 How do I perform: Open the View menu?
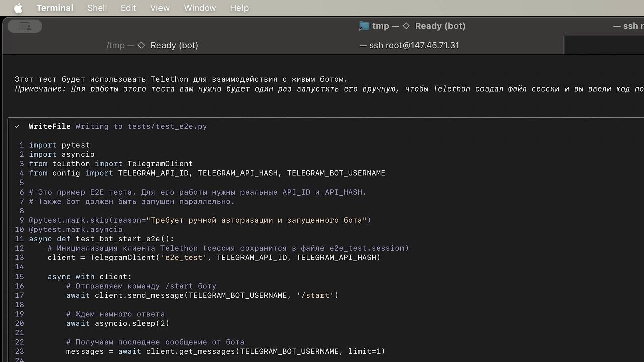click(160, 8)
